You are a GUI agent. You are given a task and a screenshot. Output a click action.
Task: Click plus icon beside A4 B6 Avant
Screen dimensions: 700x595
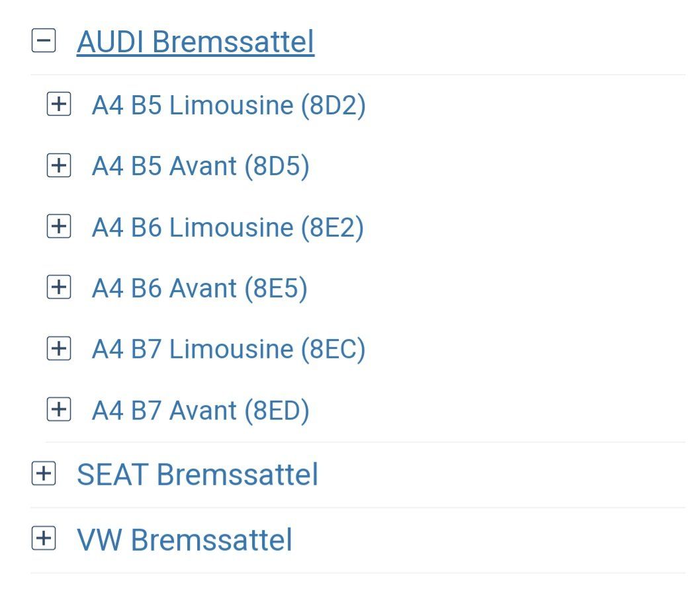59,288
